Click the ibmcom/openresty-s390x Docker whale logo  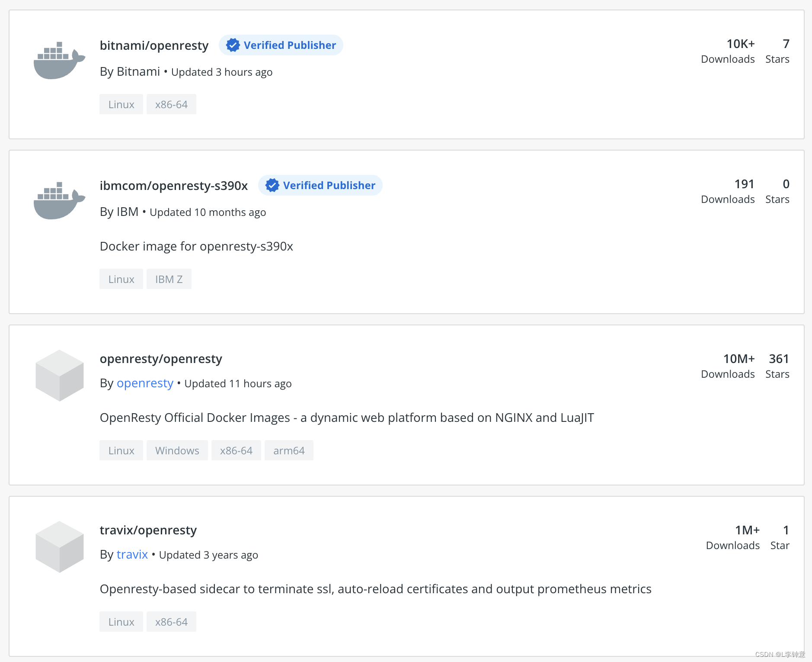pyautogui.click(x=59, y=201)
